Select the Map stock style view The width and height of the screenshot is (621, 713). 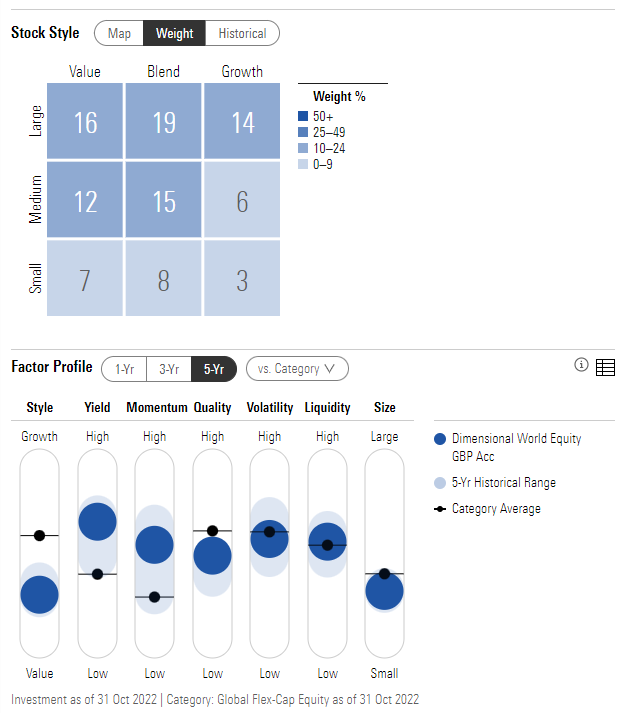tap(119, 33)
